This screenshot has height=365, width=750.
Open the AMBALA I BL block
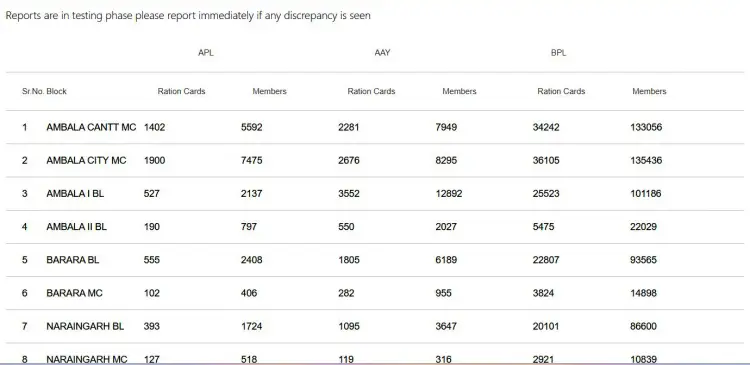point(75,194)
